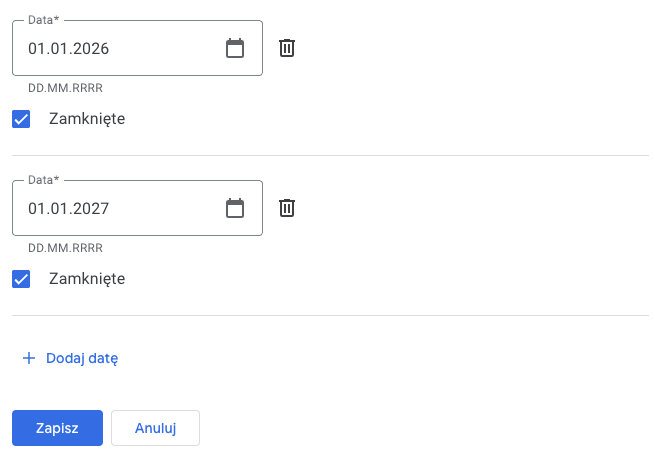This screenshot has width=655, height=464.
Task: Focus the date field containing 01.01.2027
Action: (137, 208)
